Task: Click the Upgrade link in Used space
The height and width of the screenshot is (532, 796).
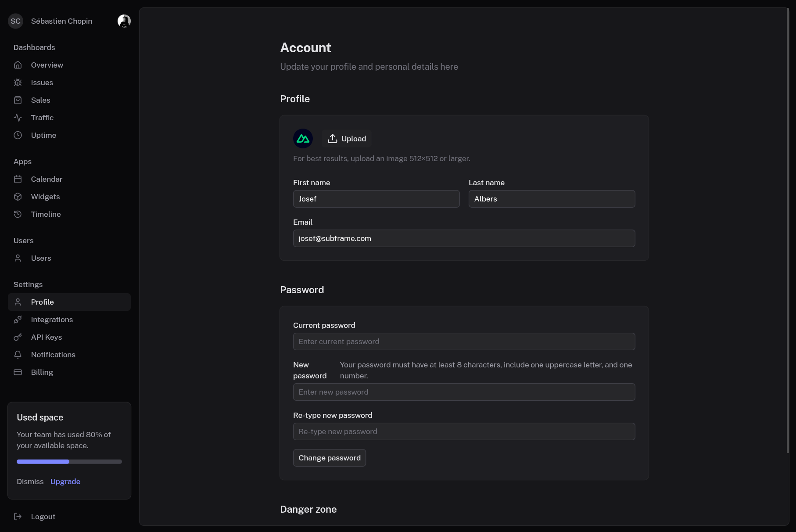Action: pyautogui.click(x=65, y=482)
